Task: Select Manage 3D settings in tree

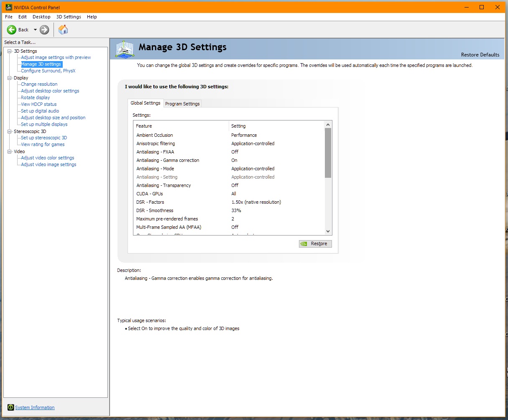Action: click(x=41, y=64)
